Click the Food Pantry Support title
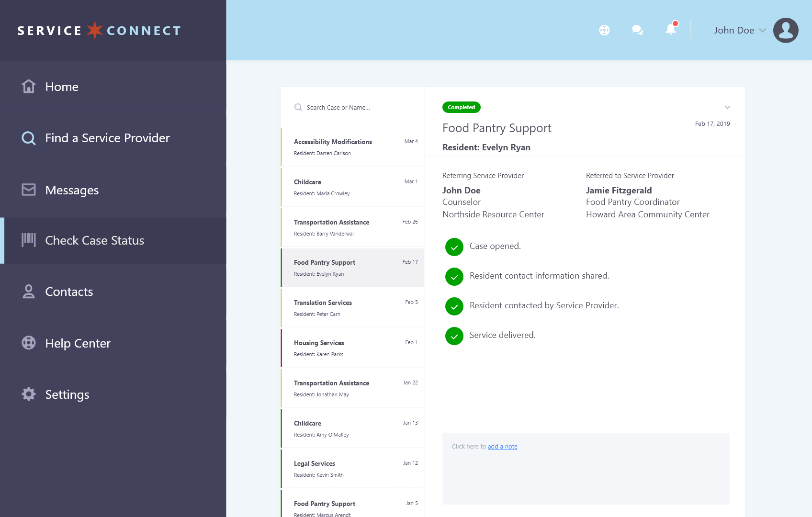The width and height of the screenshot is (812, 517). [x=496, y=128]
